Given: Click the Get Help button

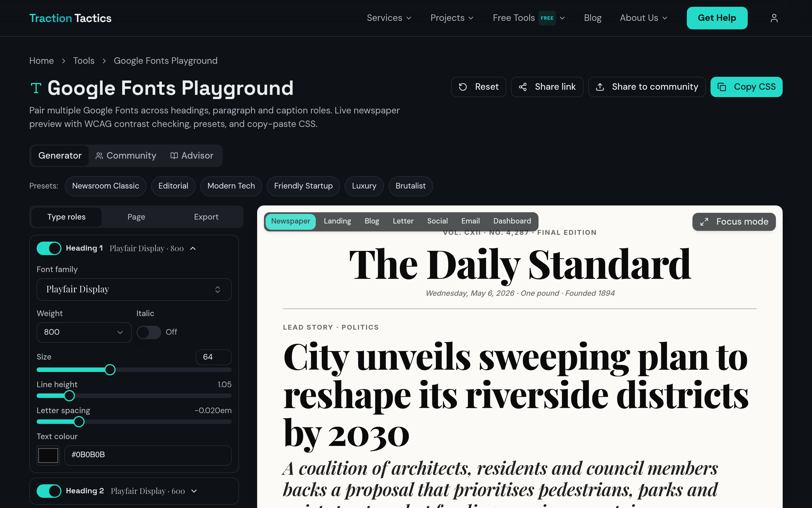Looking at the screenshot, I should point(717,18).
